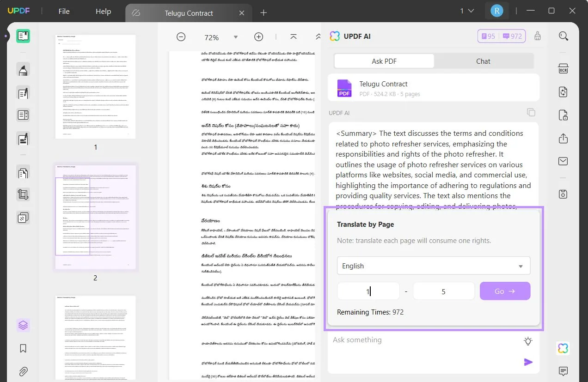The width and height of the screenshot is (588, 382).
Task: Open the Organize Pages tool
Action: coord(23,115)
